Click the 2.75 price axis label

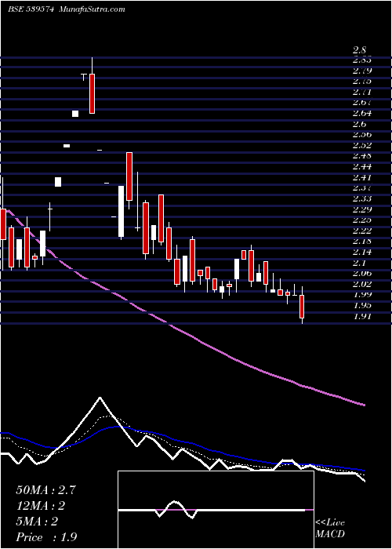pos(362,82)
